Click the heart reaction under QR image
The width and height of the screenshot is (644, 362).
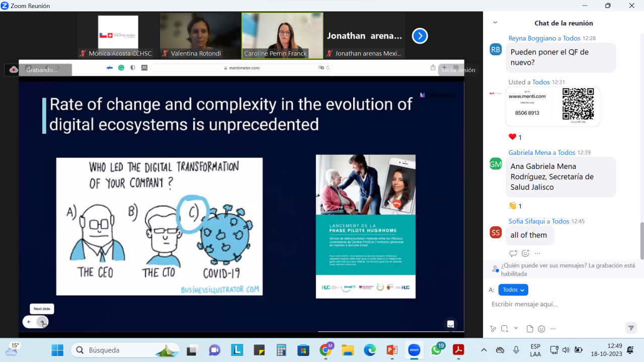[x=515, y=137]
